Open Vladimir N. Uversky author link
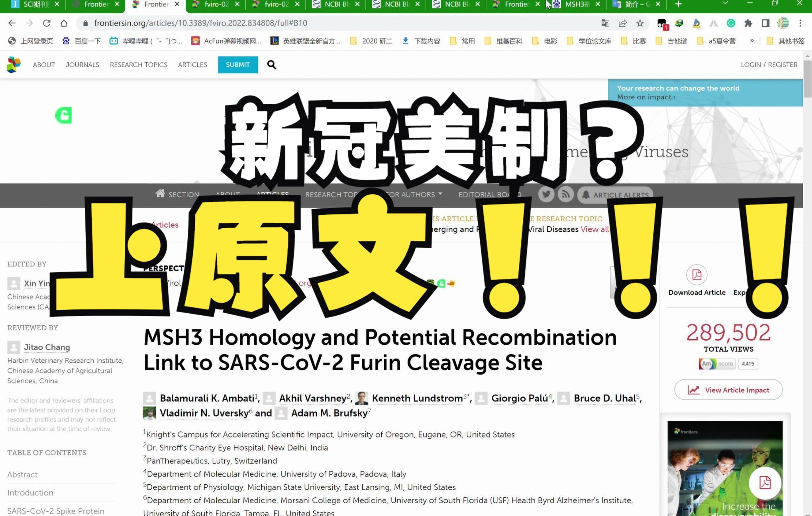The image size is (812, 516). click(x=204, y=413)
